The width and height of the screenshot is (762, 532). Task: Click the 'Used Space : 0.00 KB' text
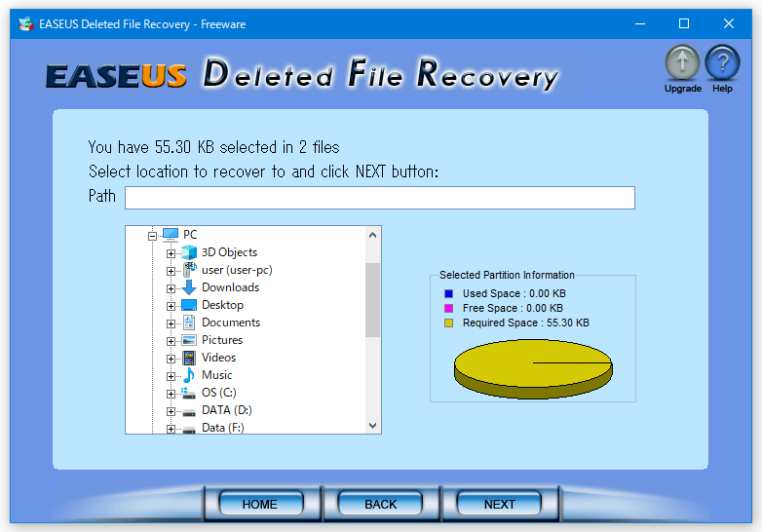pyautogui.click(x=514, y=293)
